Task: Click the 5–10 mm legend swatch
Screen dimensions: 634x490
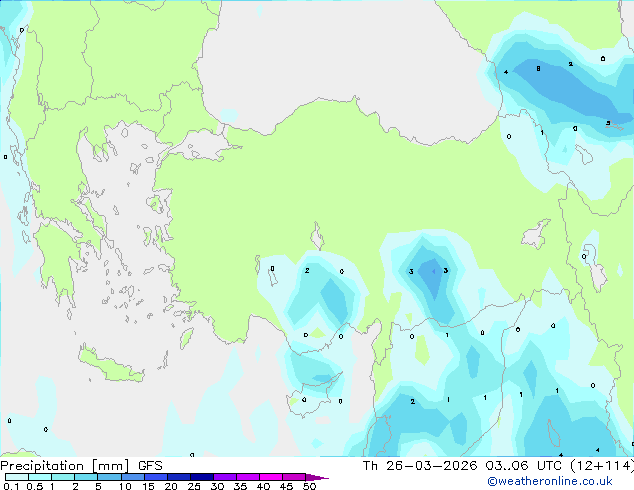Action: [x=109, y=477]
